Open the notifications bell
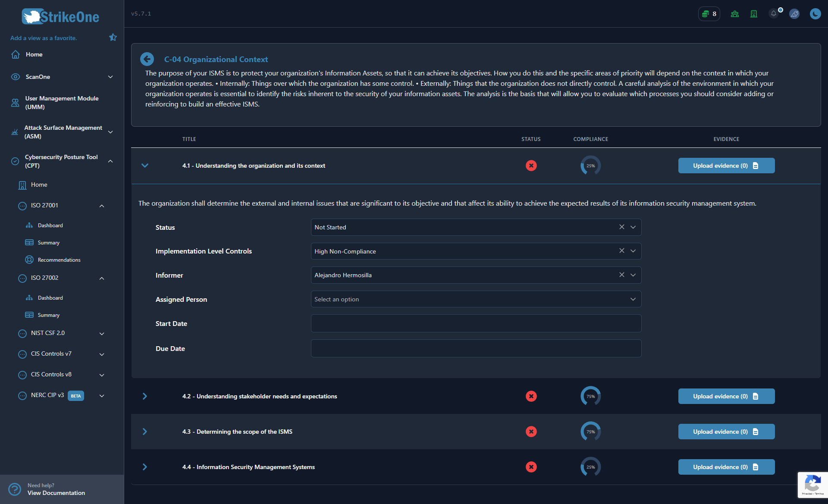The image size is (828, 504). point(774,14)
